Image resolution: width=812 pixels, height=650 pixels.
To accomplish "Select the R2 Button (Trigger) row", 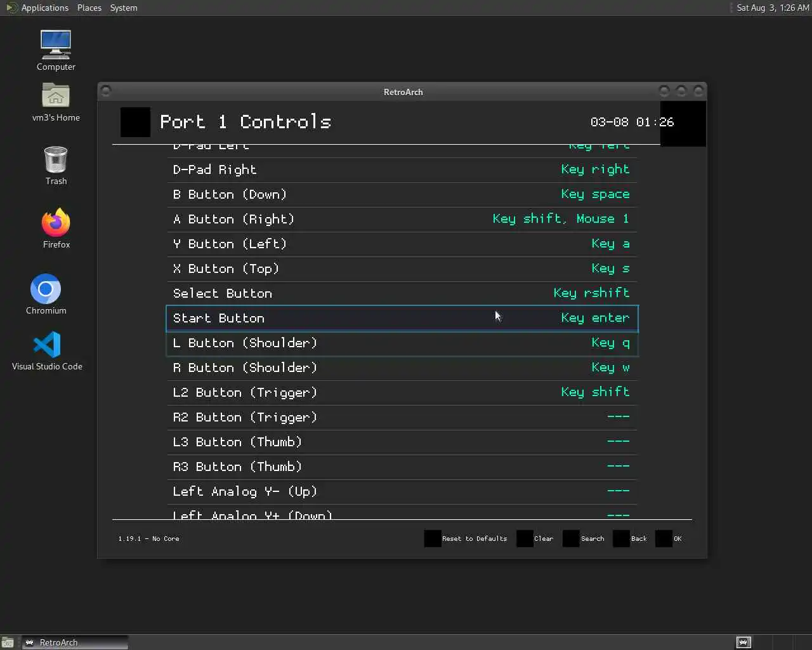I will click(402, 417).
